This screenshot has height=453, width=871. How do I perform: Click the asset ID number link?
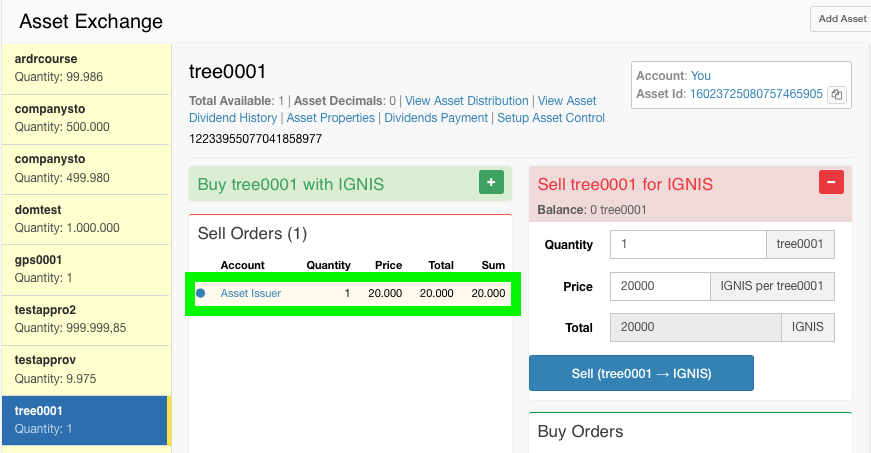(756, 94)
